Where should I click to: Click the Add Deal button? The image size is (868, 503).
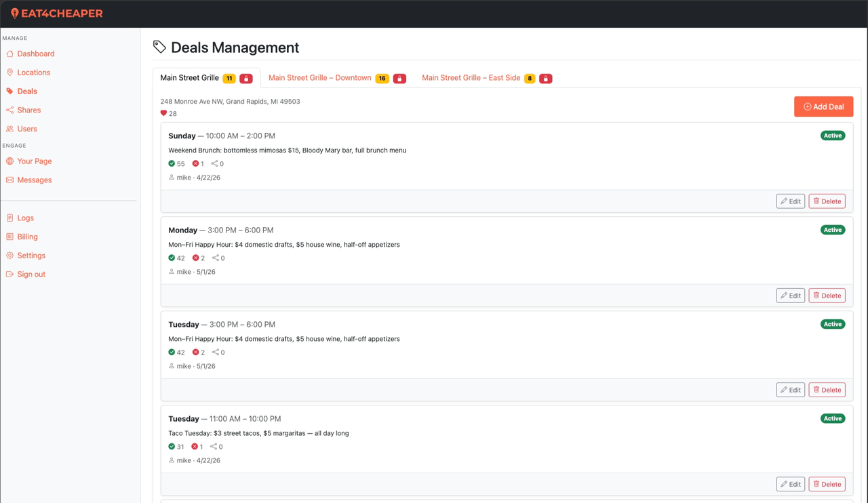tap(824, 106)
